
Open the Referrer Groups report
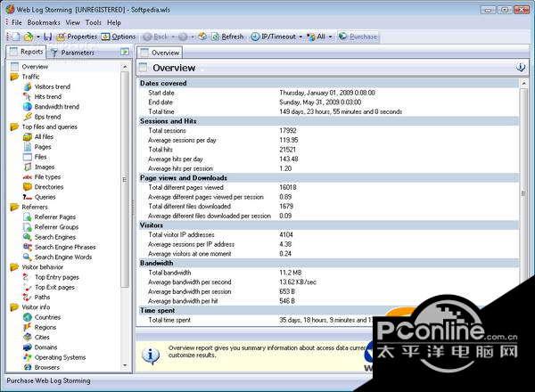pos(56,227)
